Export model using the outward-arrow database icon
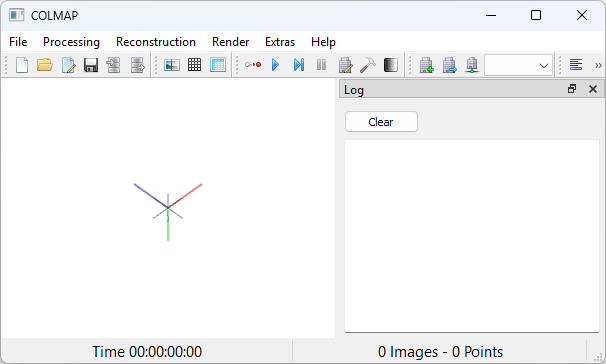This screenshot has height=364, width=606. tap(137, 65)
